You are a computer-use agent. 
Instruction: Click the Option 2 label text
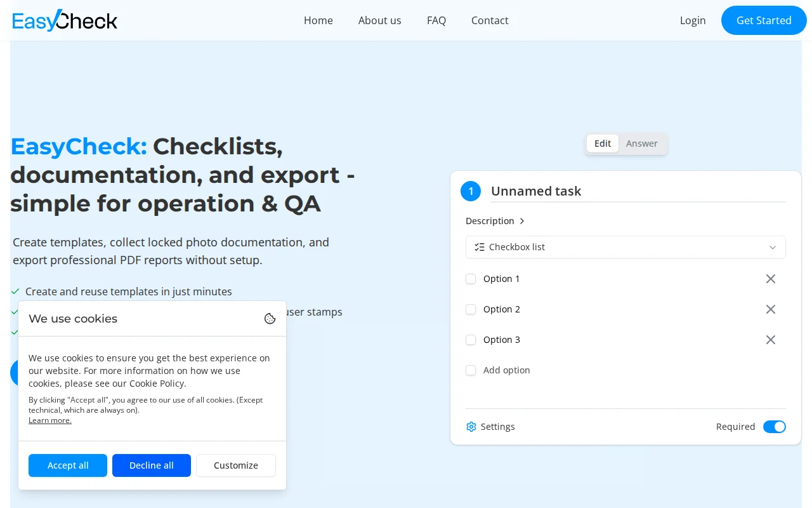click(502, 309)
